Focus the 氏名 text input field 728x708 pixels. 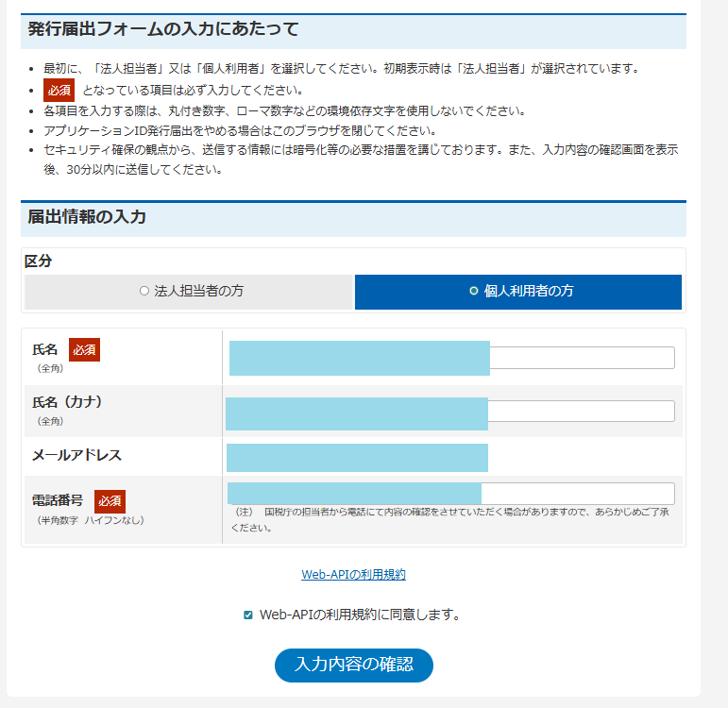451,358
